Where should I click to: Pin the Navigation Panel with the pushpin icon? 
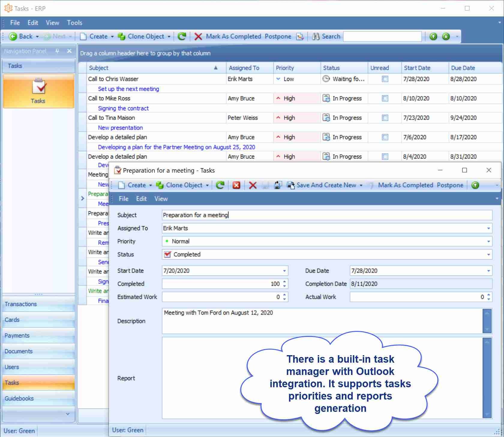(57, 51)
